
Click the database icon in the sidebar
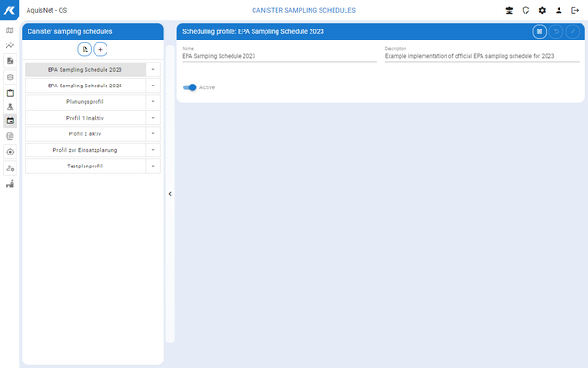(x=10, y=76)
